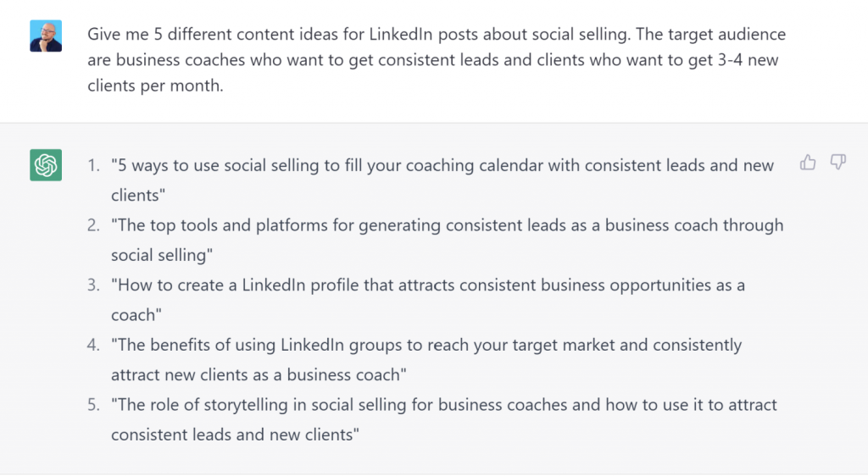Click the list number 3 marker
Screen dimensions: 868x476
[93, 285]
